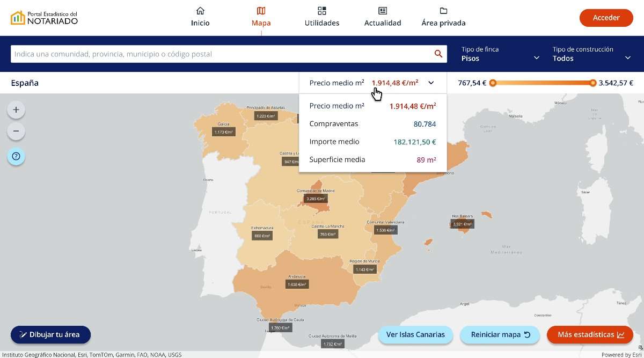
Task: Expand the Tipo de construcción dropdown
Action: pyautogui.click(x=592, y=54)
